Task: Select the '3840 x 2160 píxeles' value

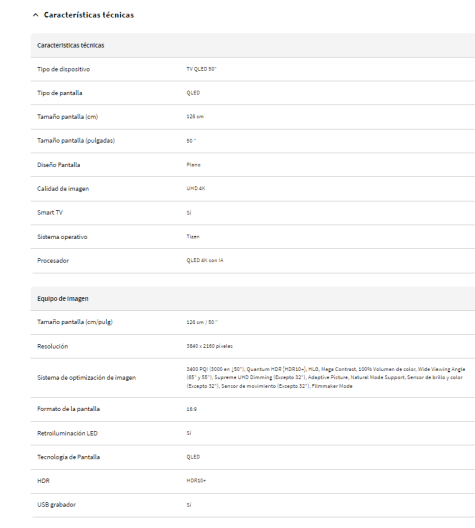Action: coord(210,346)
